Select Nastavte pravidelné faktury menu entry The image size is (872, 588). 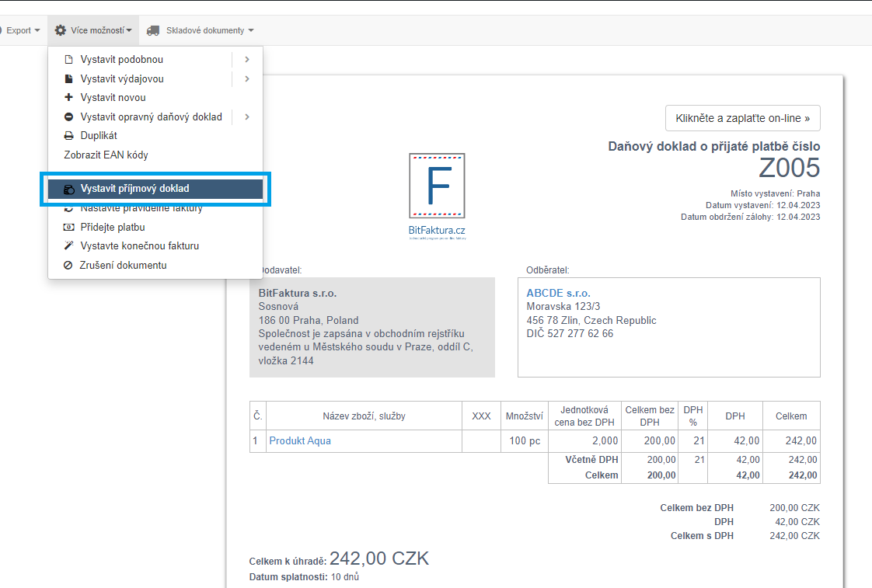click(x=141, y=209)
